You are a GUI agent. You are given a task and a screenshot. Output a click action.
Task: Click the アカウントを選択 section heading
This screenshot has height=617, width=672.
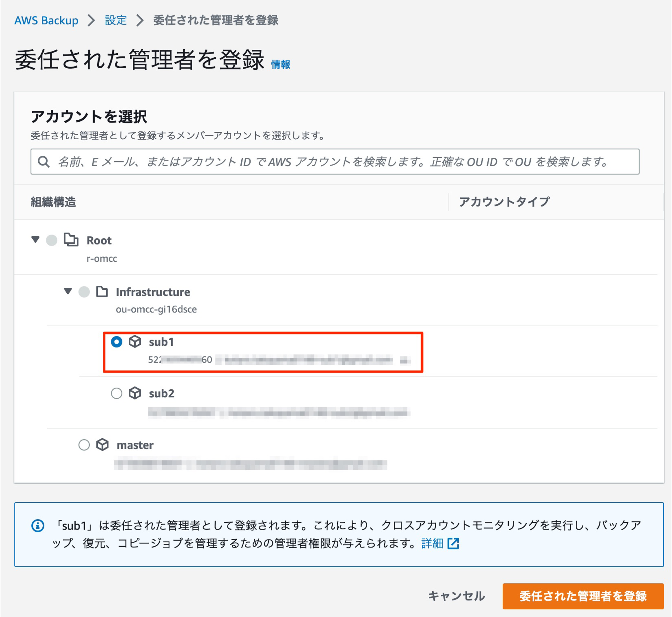89,116
